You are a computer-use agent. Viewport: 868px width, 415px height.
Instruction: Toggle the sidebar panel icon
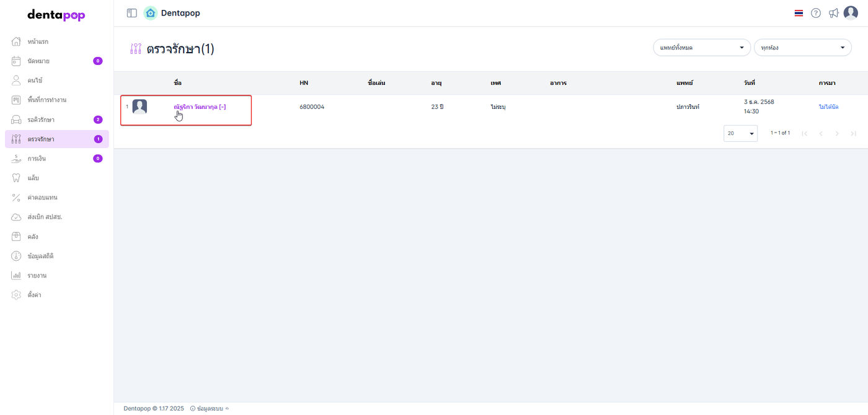[x=131, y=13]
